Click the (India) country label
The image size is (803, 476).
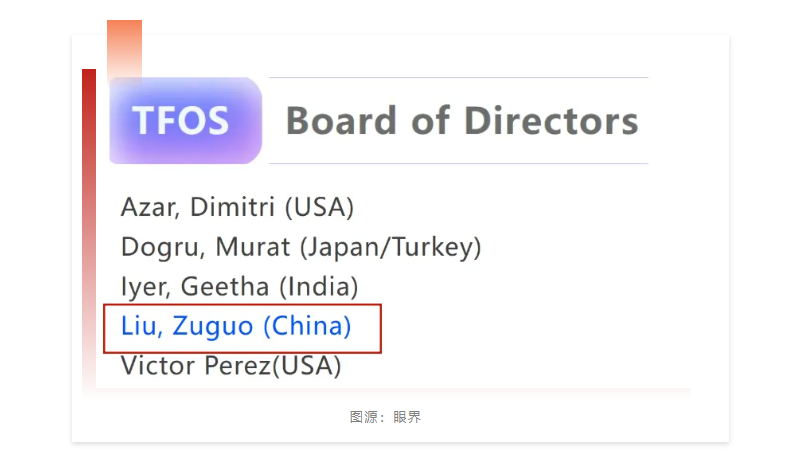tap(317, 287)
